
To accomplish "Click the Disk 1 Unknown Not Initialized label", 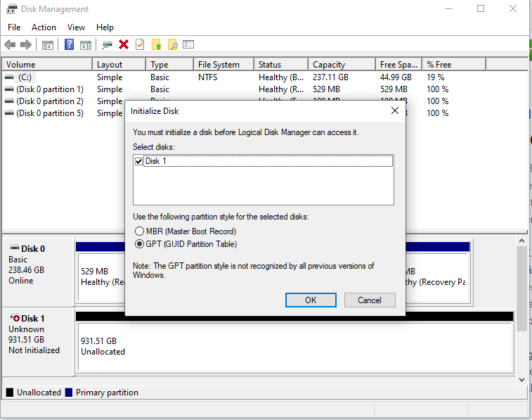I will click(37, 341).
